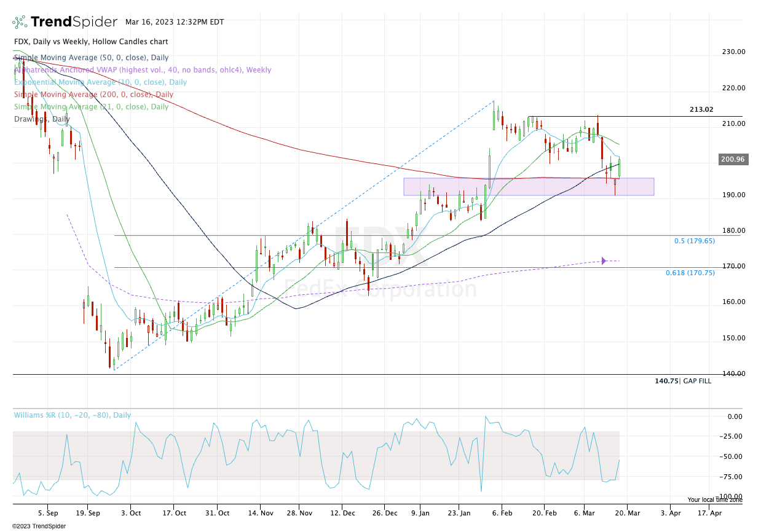This screenshot has height=532, width=761.
Task: Click the purple anchored VWAP arrow marker
Action: tap(604, 261)
